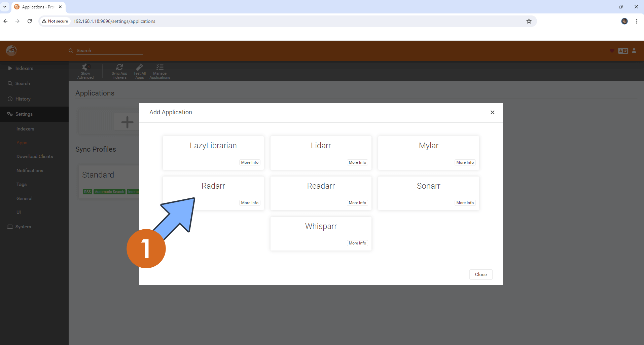This screenshot has height=345, width=644.
Task: Close the Add Application dialog with X
Action: click(492, 112)
